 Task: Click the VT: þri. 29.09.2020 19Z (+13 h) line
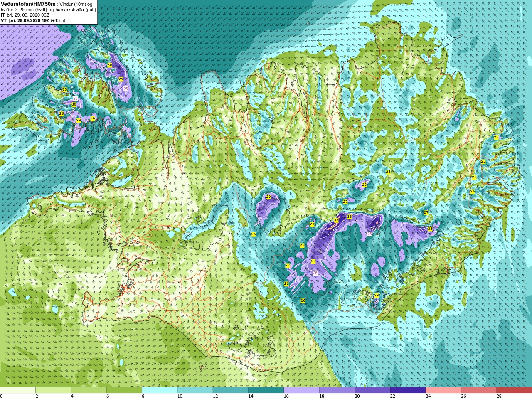33,20
